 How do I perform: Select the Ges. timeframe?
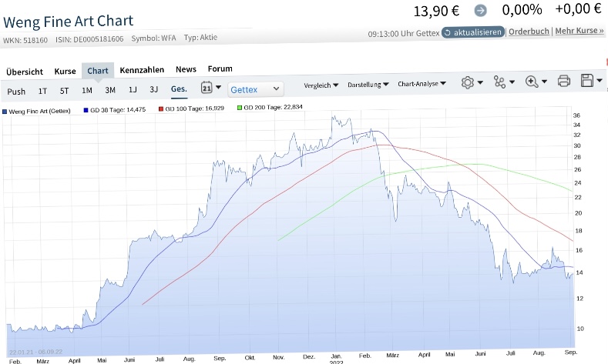[x=179, y=89]
